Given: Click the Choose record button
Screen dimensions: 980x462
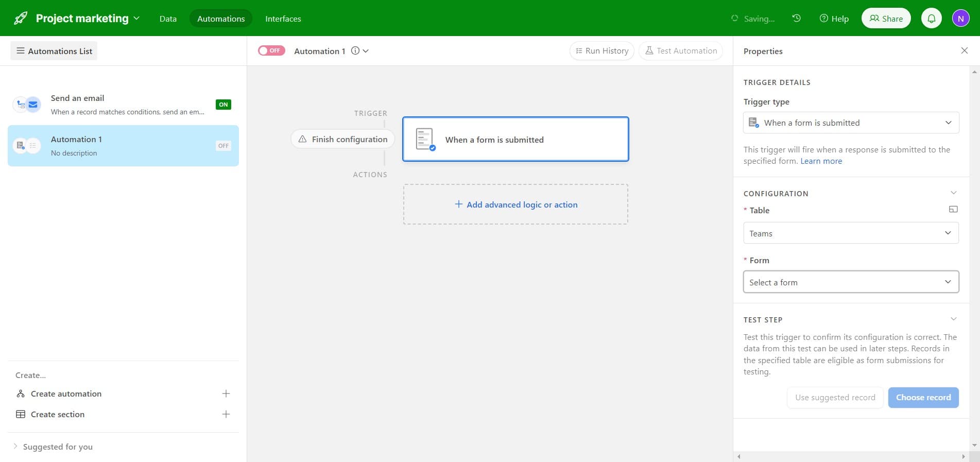Looking at the screenshot, I should coord(923,398).
